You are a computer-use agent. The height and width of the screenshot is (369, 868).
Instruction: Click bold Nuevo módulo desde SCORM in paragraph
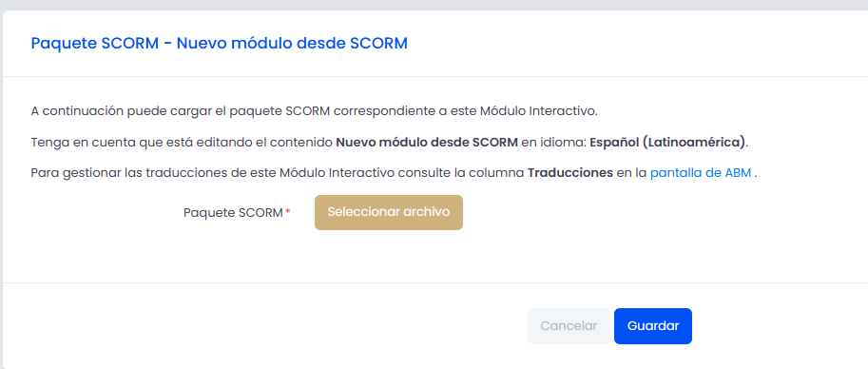pos(427,143)
